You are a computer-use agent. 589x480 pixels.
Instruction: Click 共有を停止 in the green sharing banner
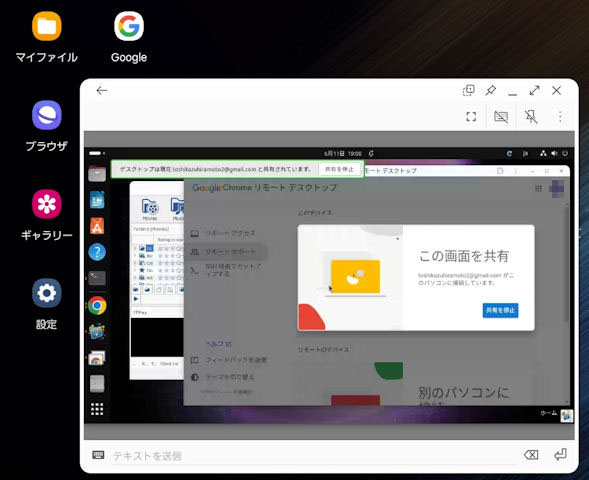[339, 169]
